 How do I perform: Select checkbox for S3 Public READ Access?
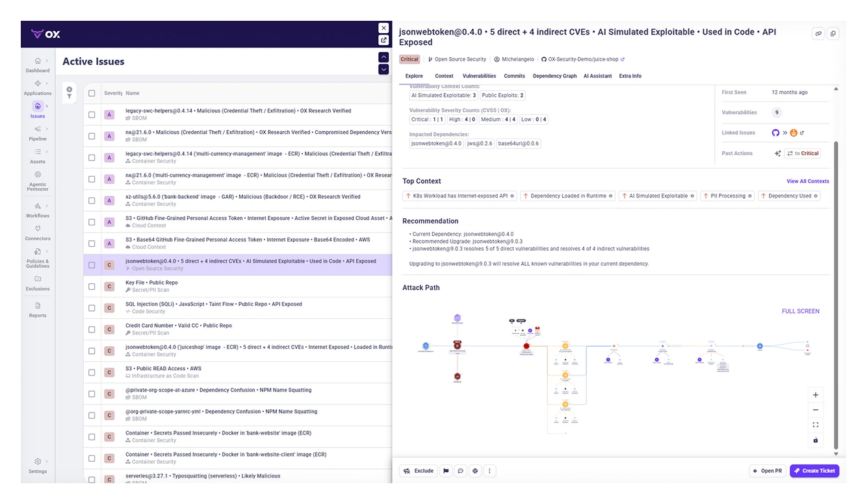pos(92,372)
